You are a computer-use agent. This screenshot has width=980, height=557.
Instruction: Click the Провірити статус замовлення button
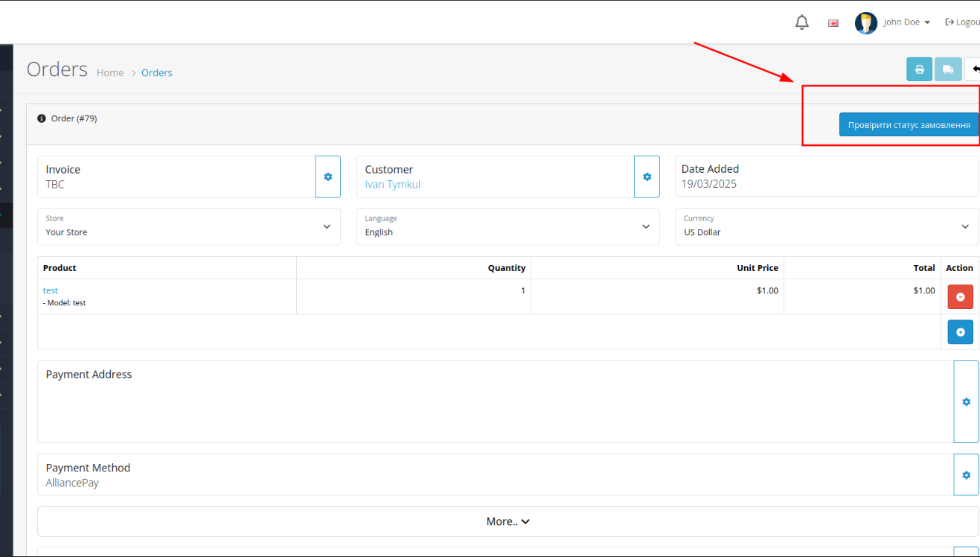click(x=909, y=124)
